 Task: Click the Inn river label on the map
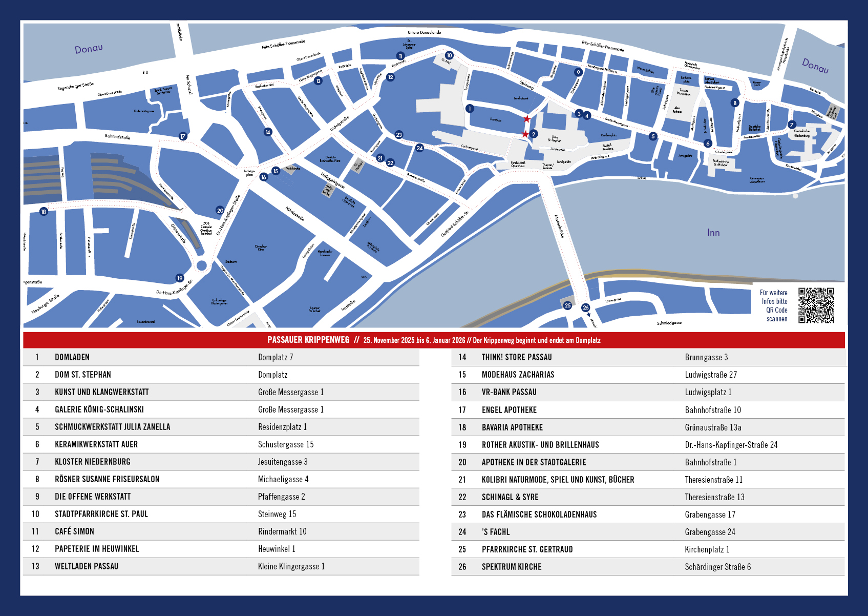[x=713, y=233]
